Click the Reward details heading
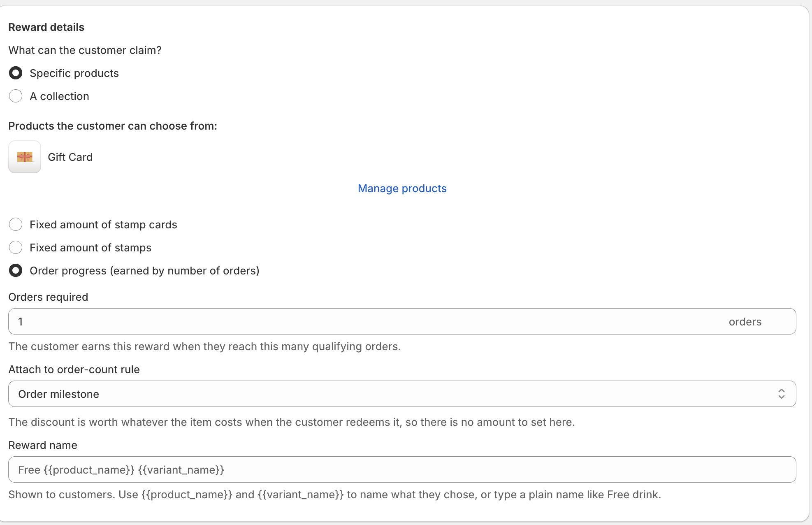This screenshot has height=525, width=812. [46, 27]
